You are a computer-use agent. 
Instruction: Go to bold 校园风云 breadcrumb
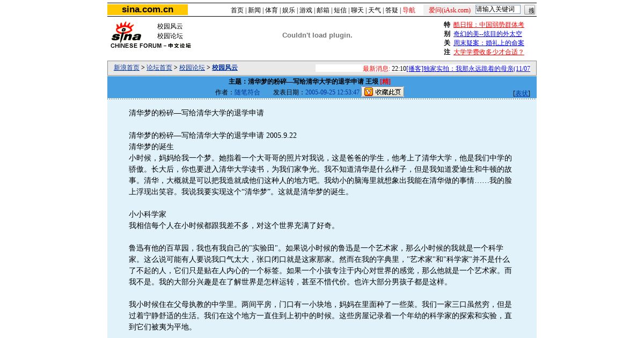225,68
